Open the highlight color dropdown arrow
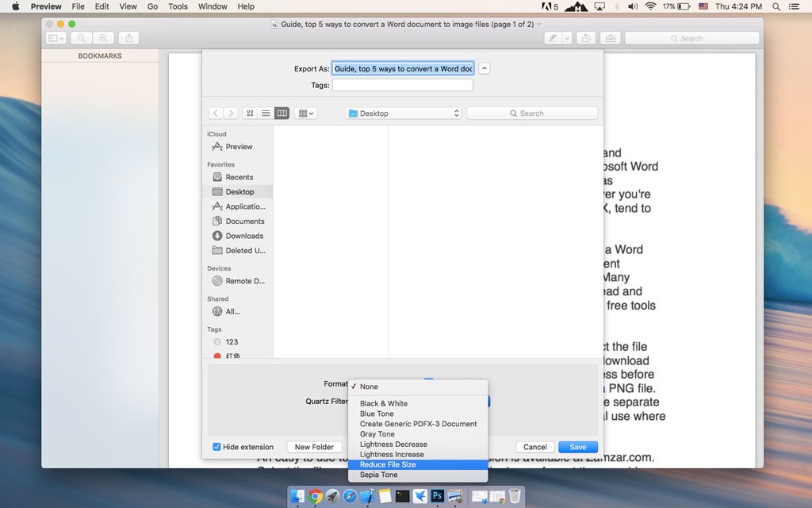Screen dimensions: 812x508 click(x=567, y=38)
